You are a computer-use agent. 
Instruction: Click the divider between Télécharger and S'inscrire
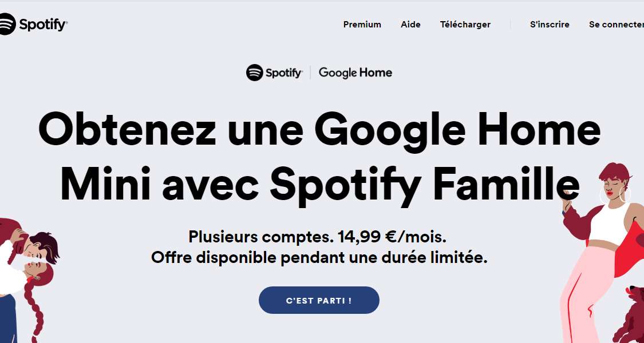tap(510, 25)
